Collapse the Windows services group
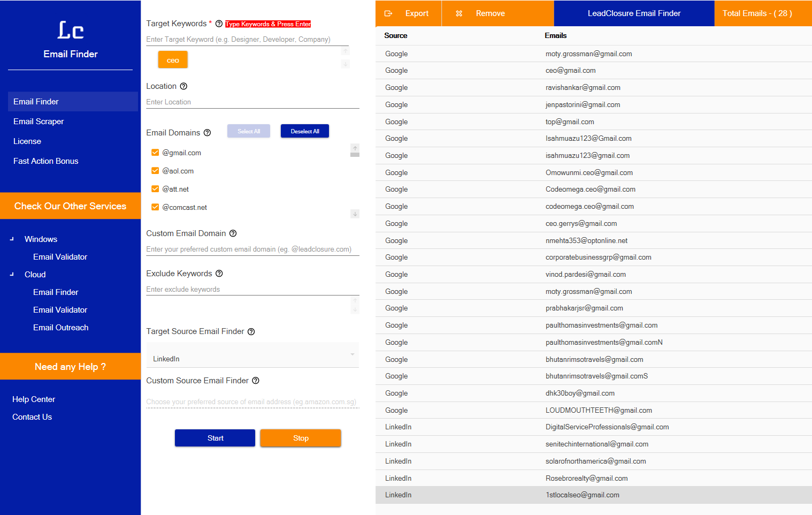 [12, 239]
